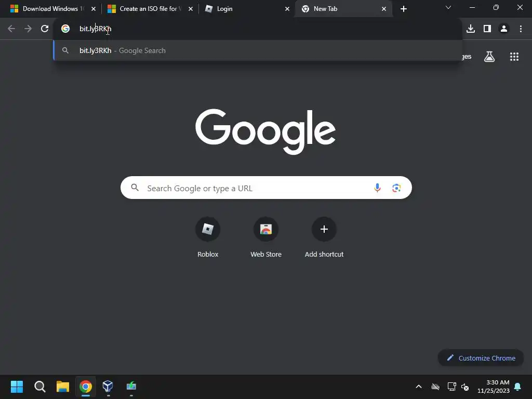Viewport: 532px width, 399px height.
Task: Click the forward navigation arrow
Action: (28, 29)
